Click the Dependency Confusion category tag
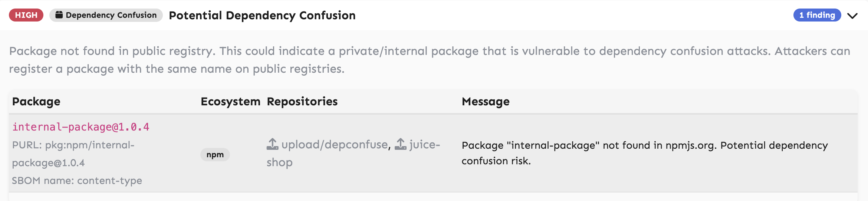This screenshot has height=201, width=868. point(106,15)
